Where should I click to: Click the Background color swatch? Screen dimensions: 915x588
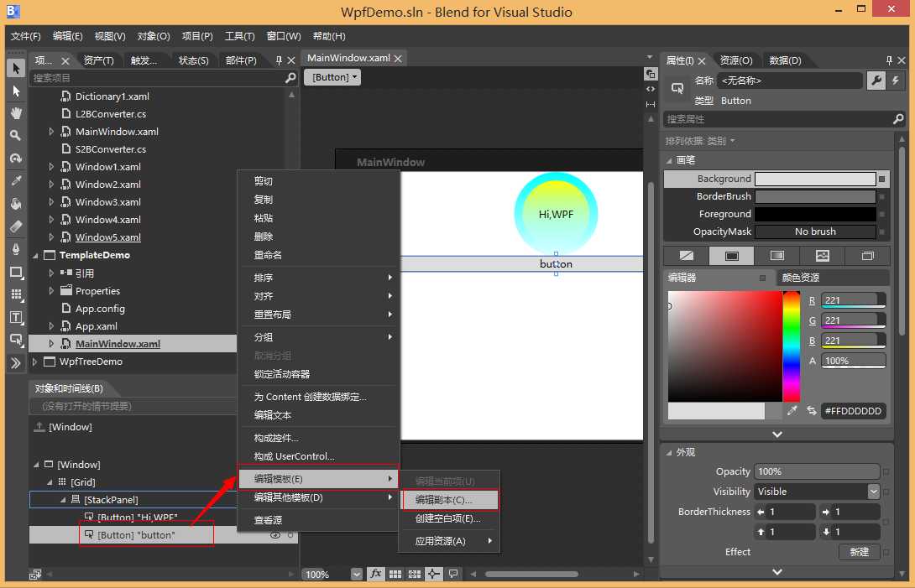(x=815, y=179)
